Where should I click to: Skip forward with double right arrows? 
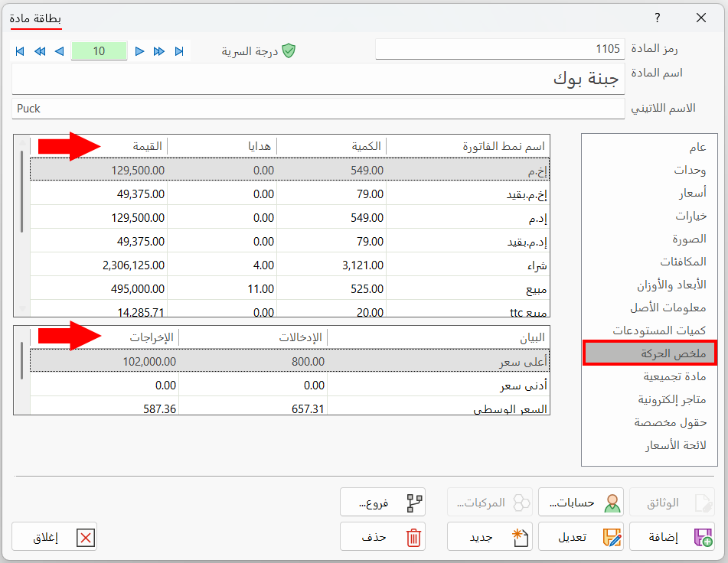click(x=159, y=51)
